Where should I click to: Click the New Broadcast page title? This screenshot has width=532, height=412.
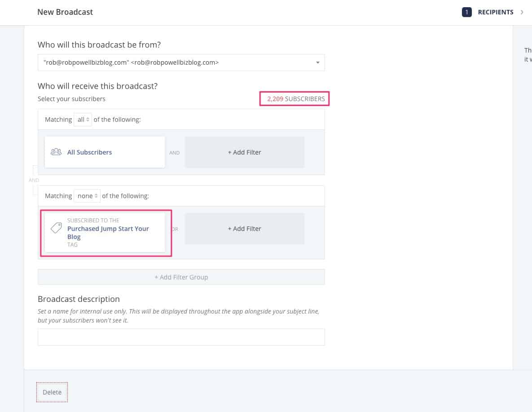[x=65, y=12]
